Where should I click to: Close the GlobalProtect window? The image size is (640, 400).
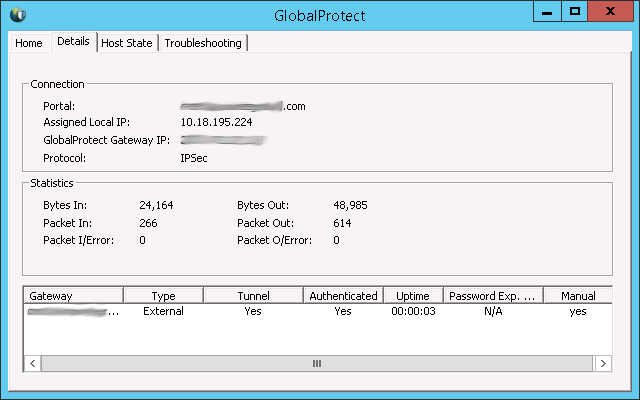point(611,11)
